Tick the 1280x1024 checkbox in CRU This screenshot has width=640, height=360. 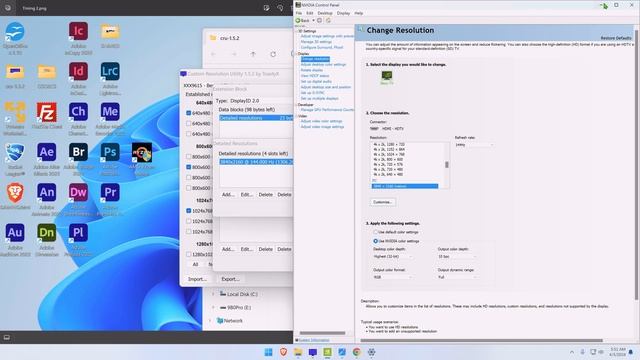(x=189, y=254)
